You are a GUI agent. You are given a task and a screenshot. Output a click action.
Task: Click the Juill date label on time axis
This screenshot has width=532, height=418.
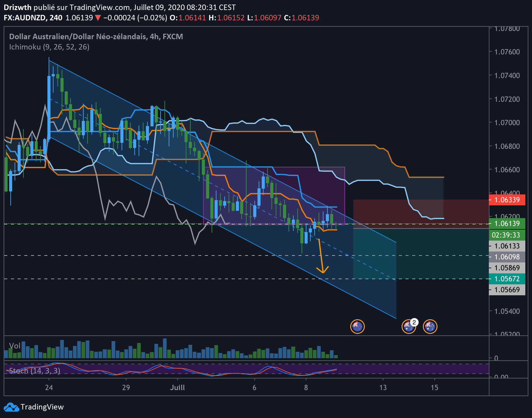pyautogui.click(x=178, y=388)
